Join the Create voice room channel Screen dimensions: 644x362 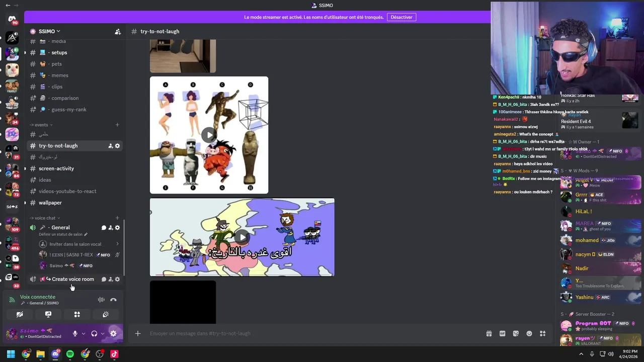point(74,279)
